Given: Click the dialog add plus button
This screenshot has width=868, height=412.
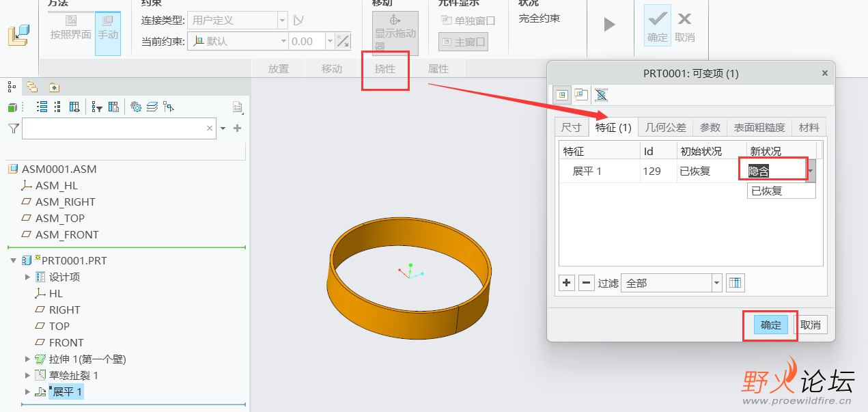Looking at the screenshot, I should coord(567,282).
